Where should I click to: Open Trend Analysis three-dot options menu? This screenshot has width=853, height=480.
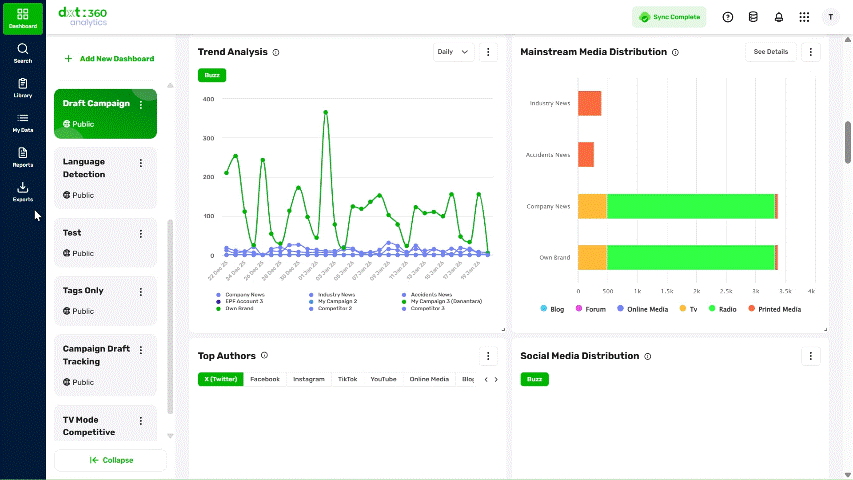point(488,52)
